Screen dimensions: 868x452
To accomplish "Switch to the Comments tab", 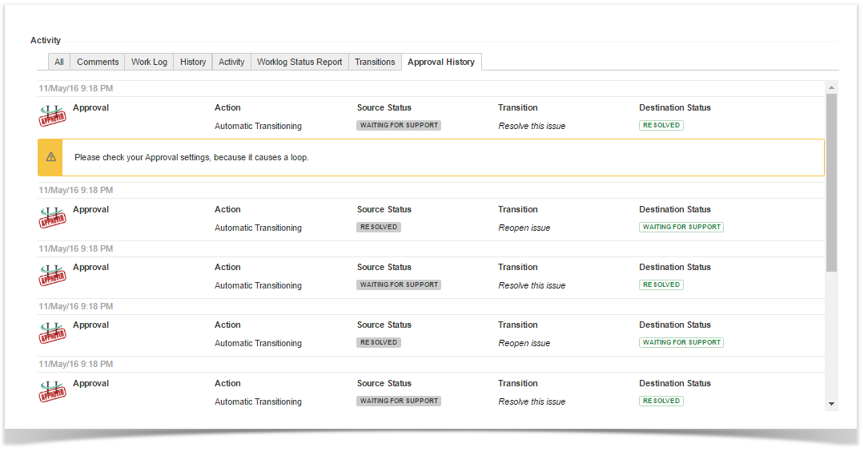I will pos(98,62).
